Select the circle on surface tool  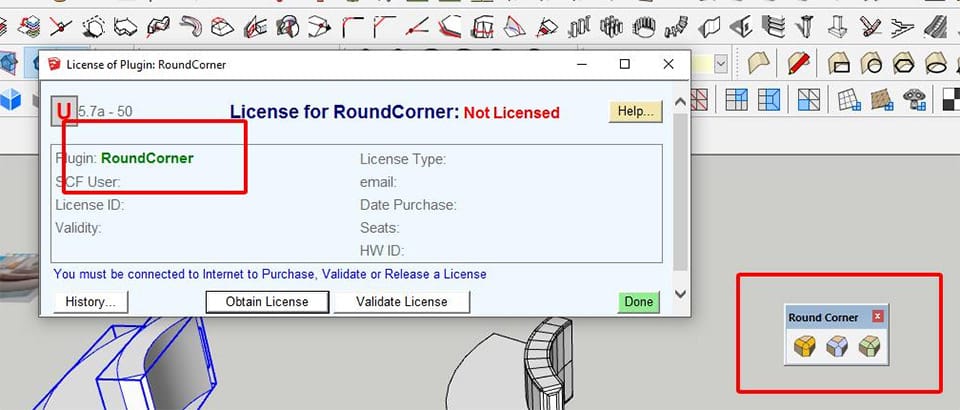871,63
